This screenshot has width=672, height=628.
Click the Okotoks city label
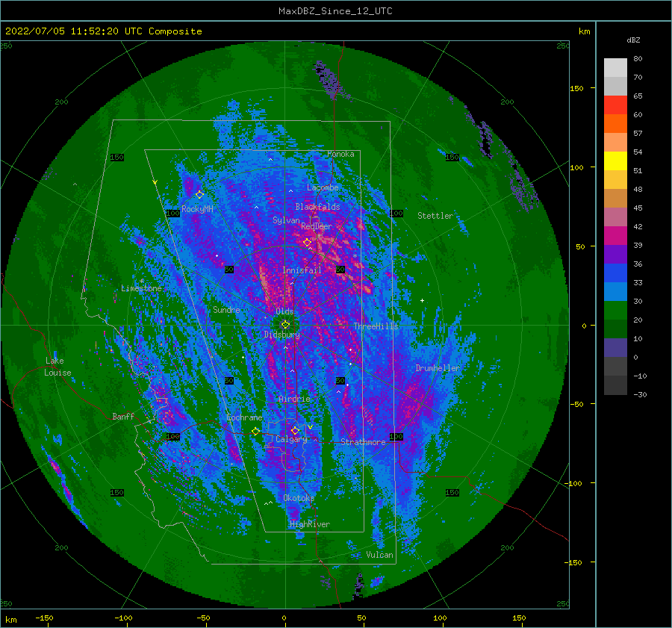(x=299, y=497)
